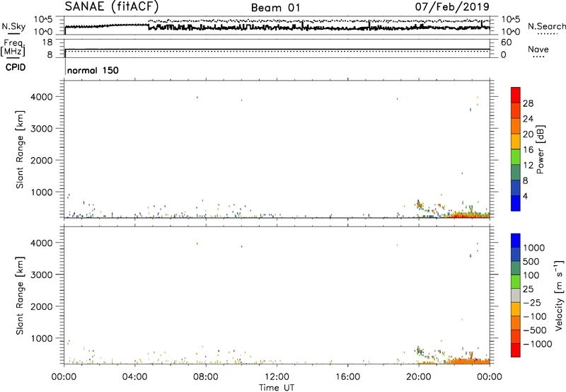Screen dimensions: 566x392
Task: Click the Nave legend label
Action: 538,49
